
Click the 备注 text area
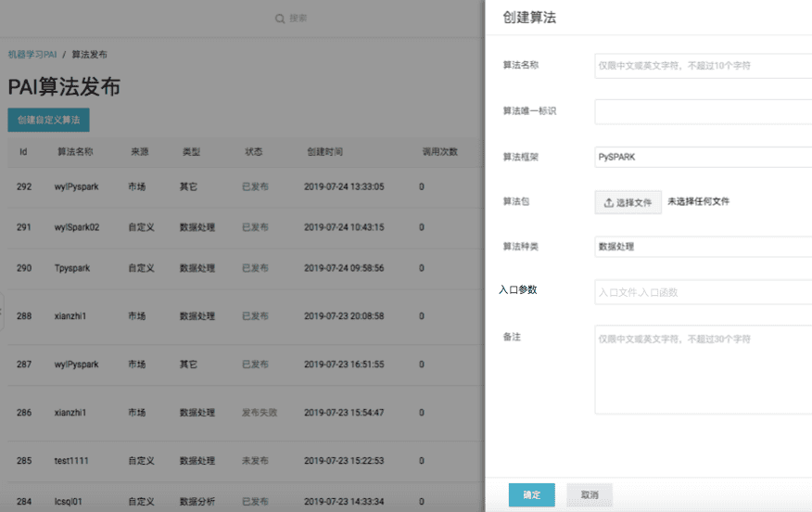(703, 368)
